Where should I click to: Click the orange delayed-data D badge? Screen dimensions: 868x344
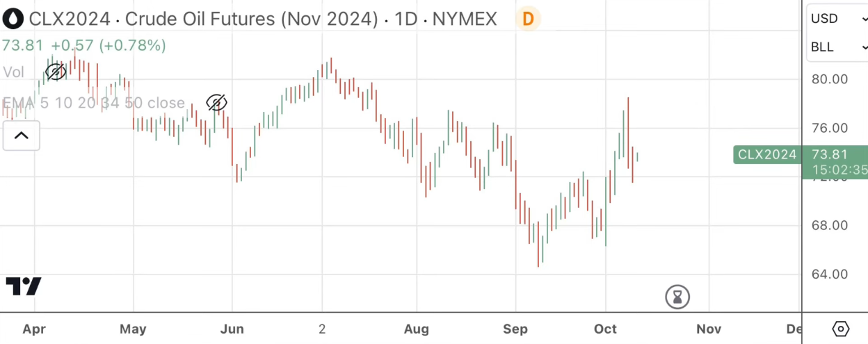tap(528, 19)
